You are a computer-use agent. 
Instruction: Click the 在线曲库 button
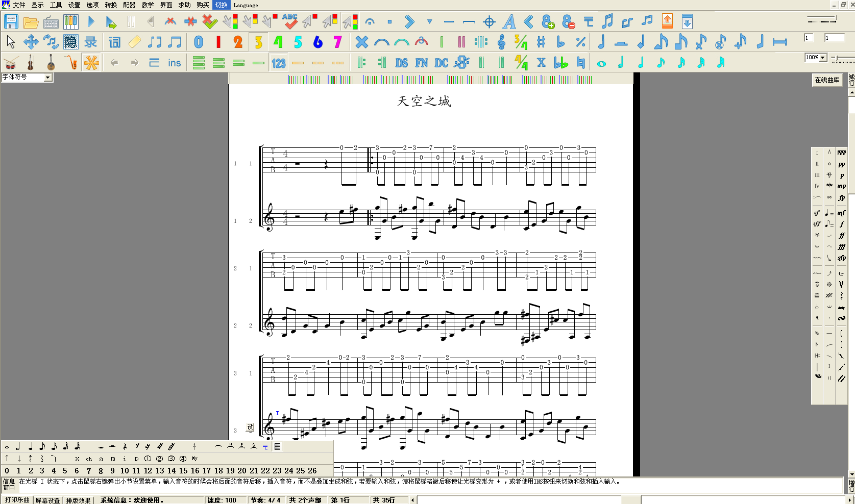click(827, 80)
